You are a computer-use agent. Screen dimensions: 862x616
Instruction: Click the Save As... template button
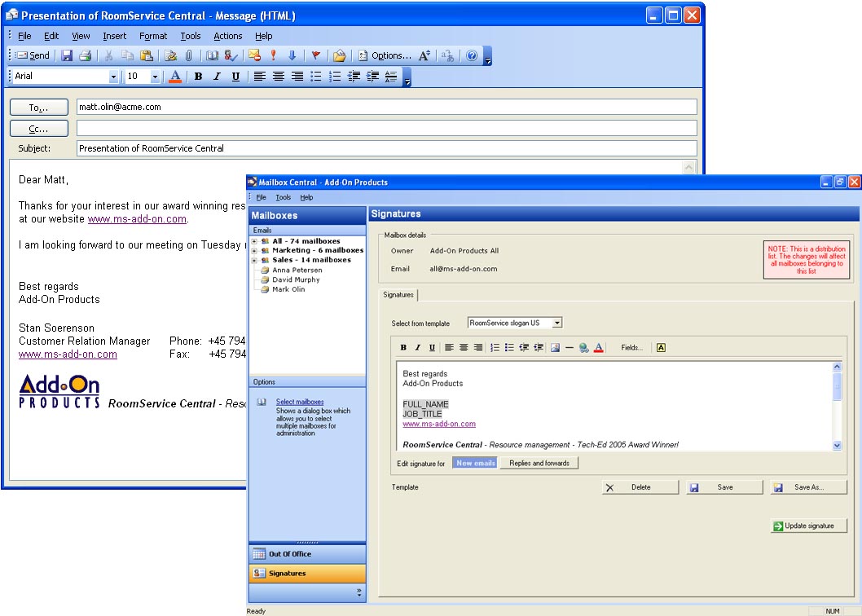pos(809,487)
